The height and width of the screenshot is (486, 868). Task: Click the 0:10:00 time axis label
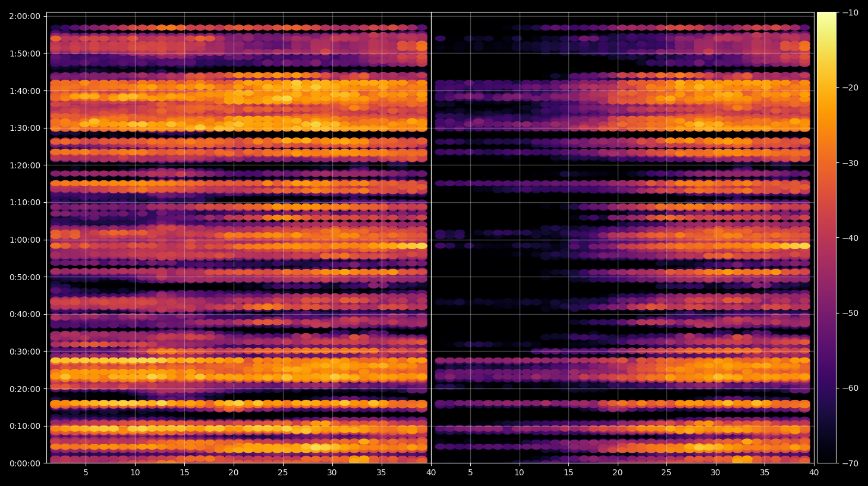click(x=24, y=426)
